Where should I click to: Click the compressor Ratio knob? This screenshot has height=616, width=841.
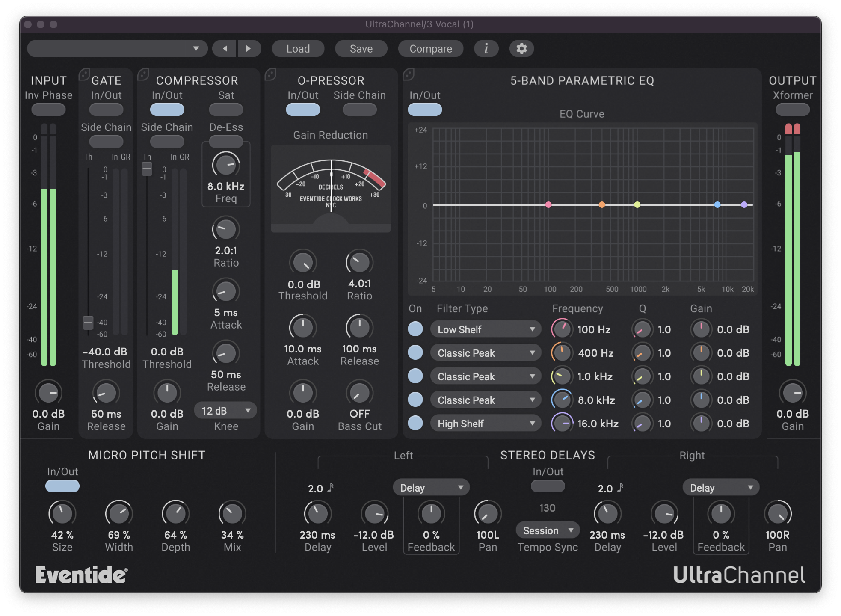click(x=226, y=230)
